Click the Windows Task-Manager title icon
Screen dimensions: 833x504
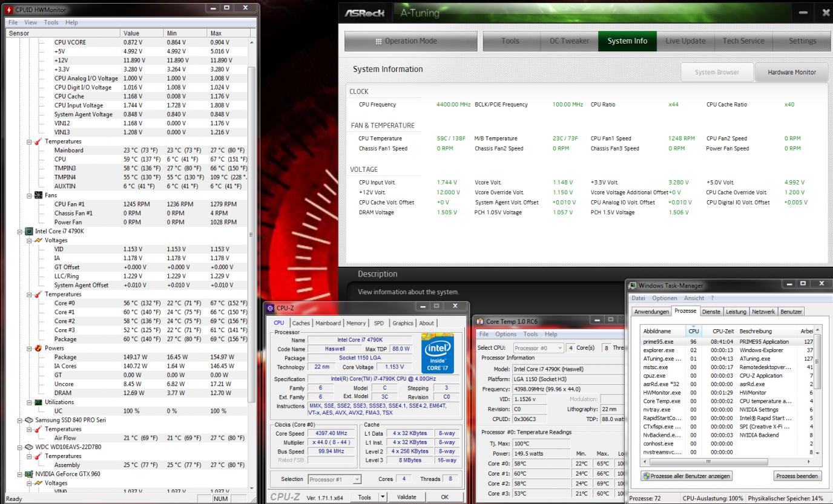pos(633,285)
